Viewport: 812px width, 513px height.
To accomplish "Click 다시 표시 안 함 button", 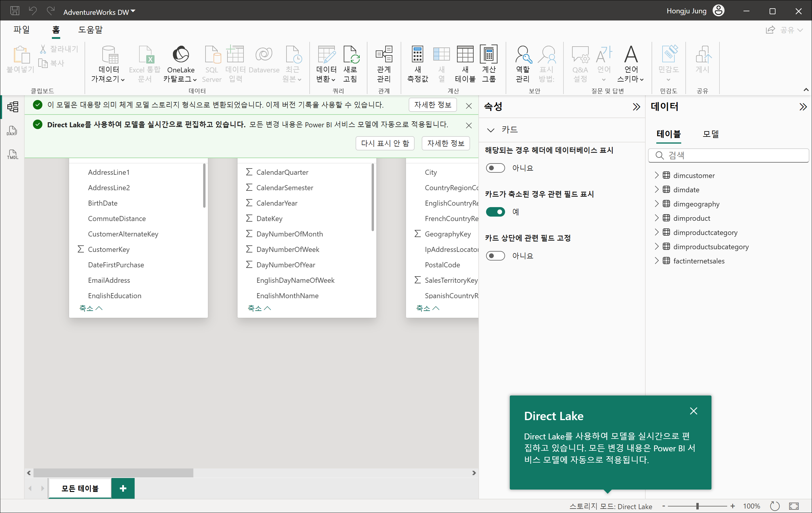I will coord(385,143).
